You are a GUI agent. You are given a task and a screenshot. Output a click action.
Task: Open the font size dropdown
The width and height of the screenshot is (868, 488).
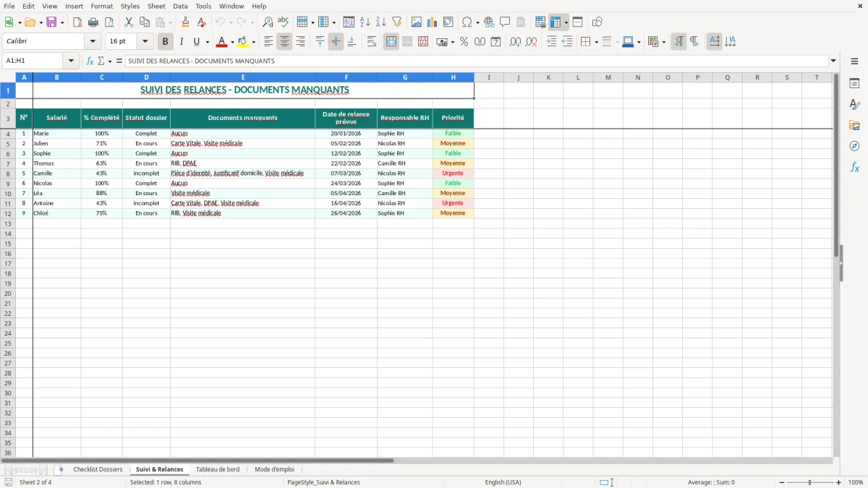tap(145, 42)
